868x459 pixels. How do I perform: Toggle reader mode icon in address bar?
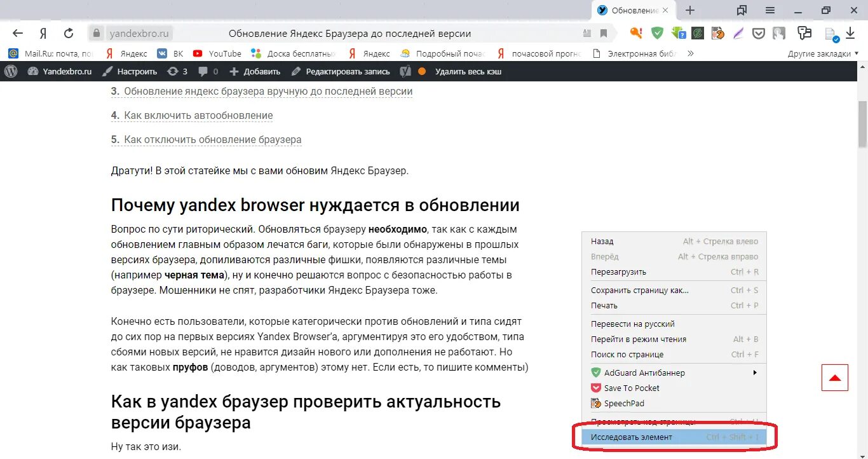point(587,34)
